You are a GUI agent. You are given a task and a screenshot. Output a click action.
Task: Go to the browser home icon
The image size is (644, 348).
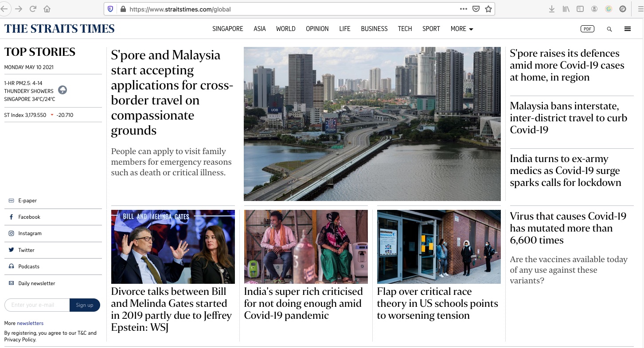tap(47, 9)
